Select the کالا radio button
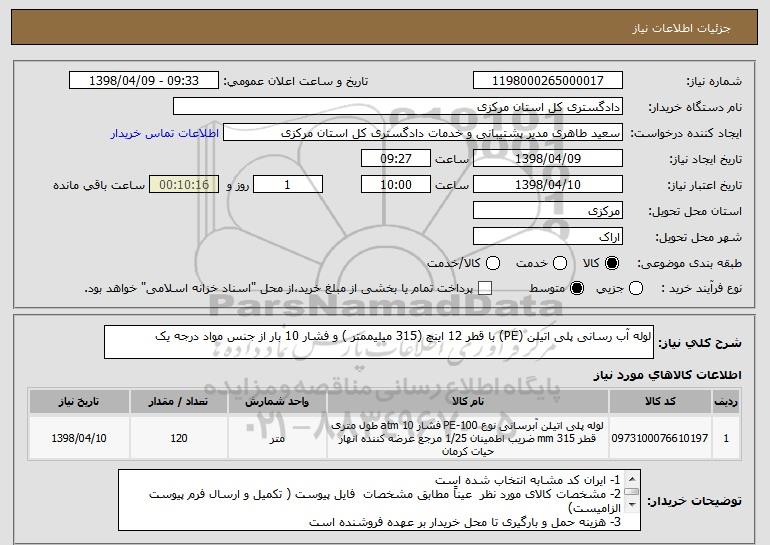The image size is (770, 545). point(612,263)
